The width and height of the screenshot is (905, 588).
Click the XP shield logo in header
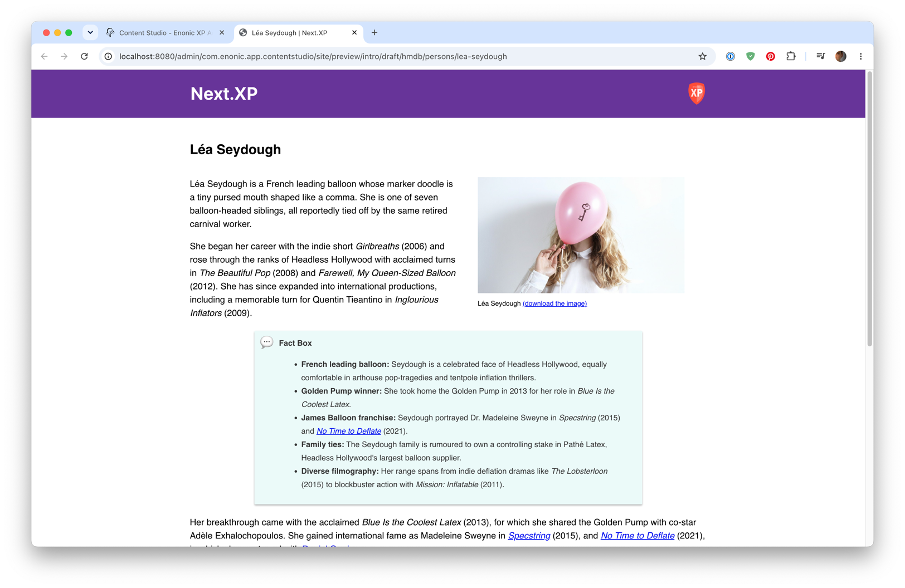(x=697, y=93)
